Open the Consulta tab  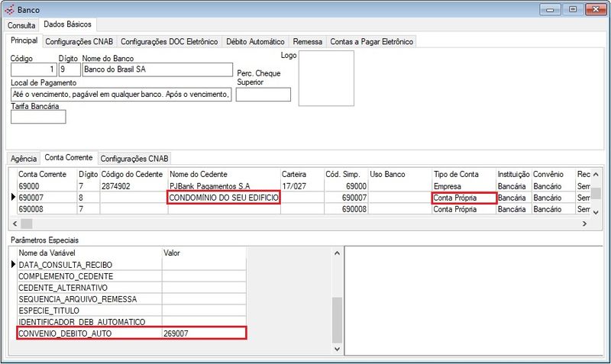(21, 25)
